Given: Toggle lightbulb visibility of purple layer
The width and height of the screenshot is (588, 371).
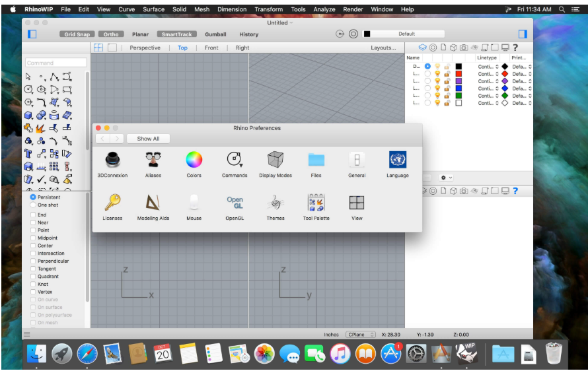Looking at the screenshot, I should click(x=437, y=81).
